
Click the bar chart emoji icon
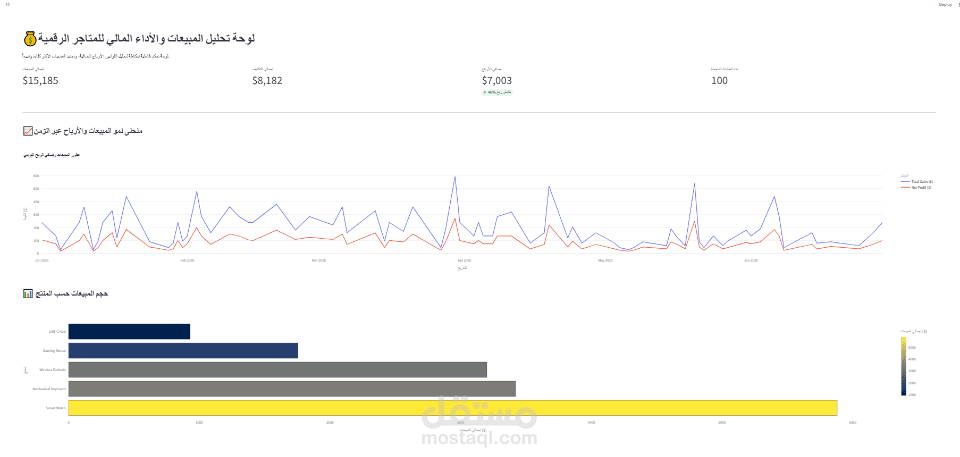(x=28, y=294)
